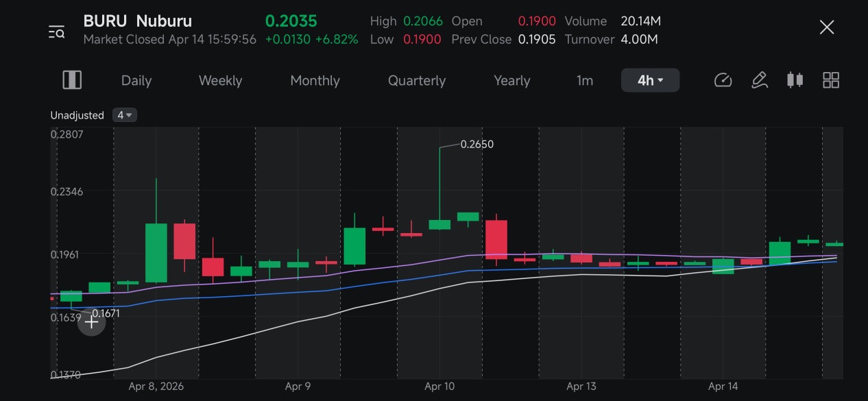Select the Monthly timeframe
868x401 pixels.
point(315,80)
